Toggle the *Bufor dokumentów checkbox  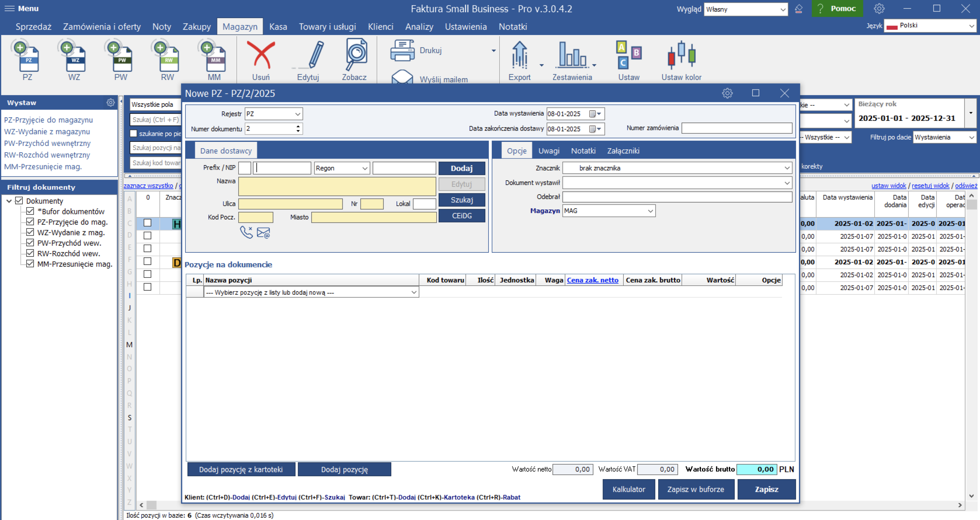[x=30, y=211]
